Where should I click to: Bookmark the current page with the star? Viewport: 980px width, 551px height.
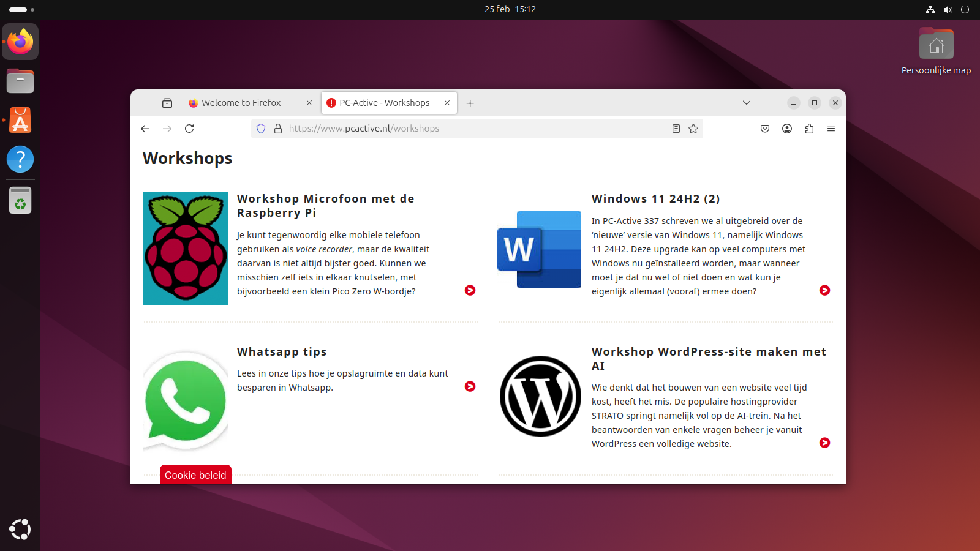pyautogui.click(x=693, y=129)
